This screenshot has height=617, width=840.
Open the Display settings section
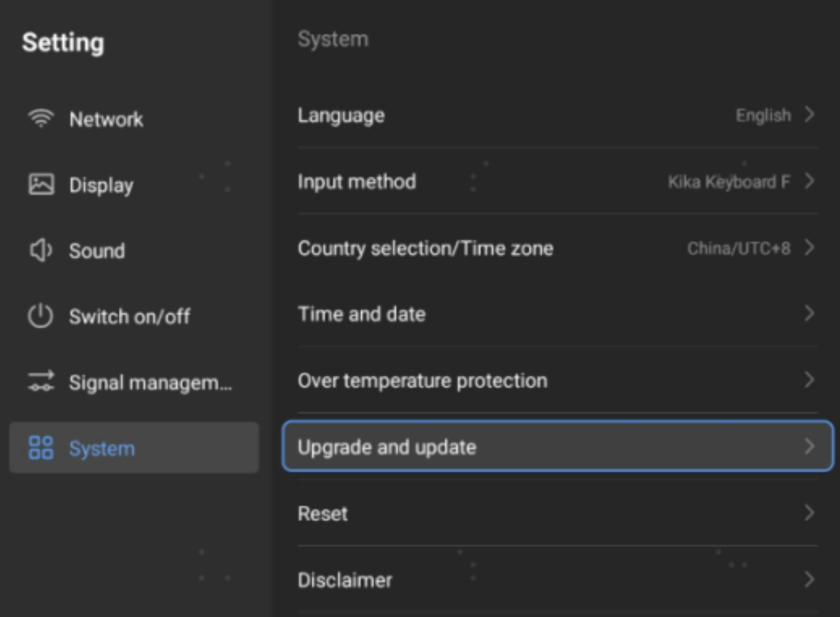pos(134,185)
